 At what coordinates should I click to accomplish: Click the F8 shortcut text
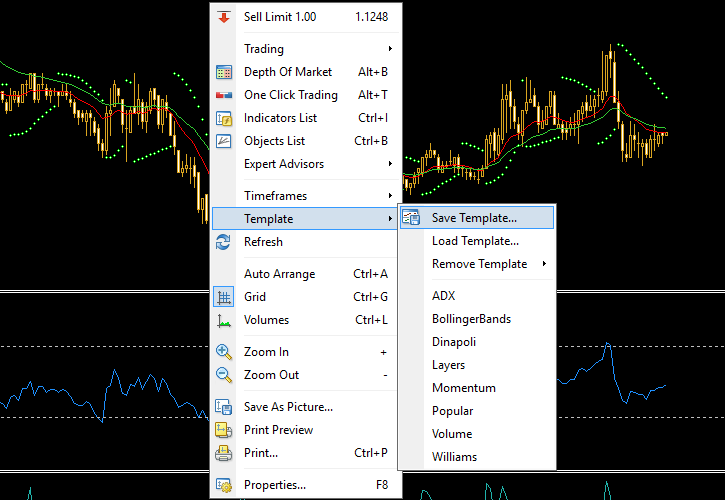382,485
